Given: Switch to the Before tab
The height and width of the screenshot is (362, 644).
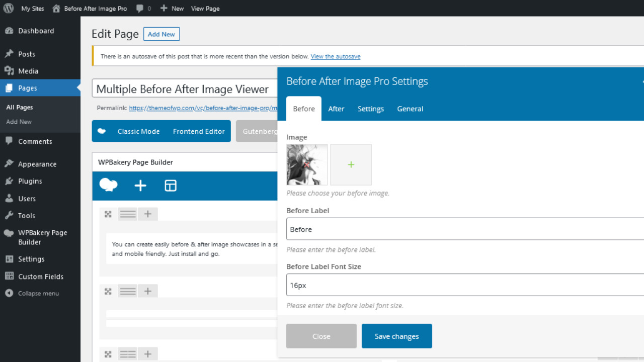Looking at the screenshot, I should [x=304, y=109].
